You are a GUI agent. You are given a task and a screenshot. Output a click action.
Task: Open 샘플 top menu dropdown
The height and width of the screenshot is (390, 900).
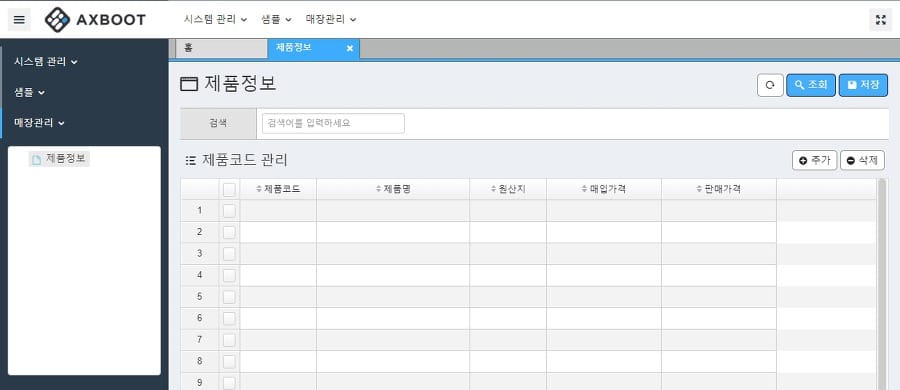(x=276, y=19)
